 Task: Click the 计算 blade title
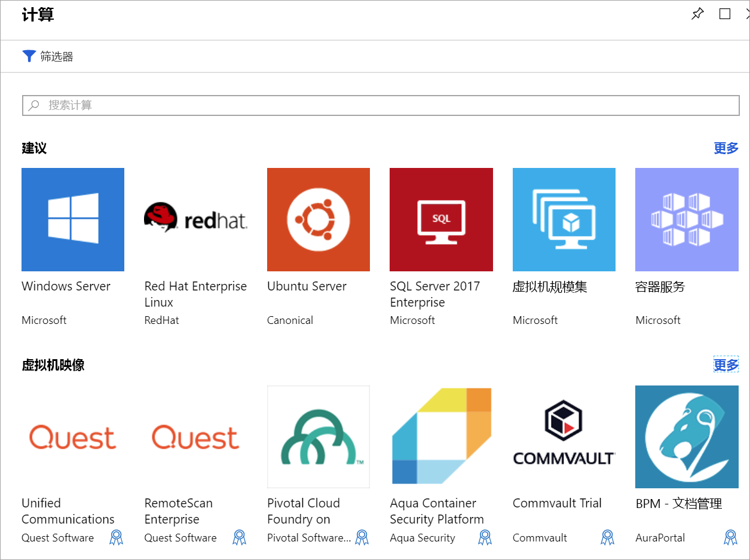[38, 14]
